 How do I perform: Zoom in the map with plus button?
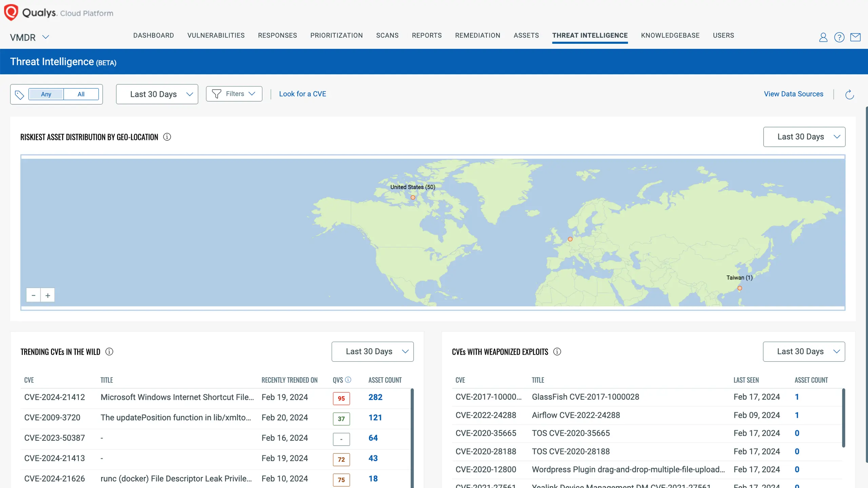click(48, 296)
